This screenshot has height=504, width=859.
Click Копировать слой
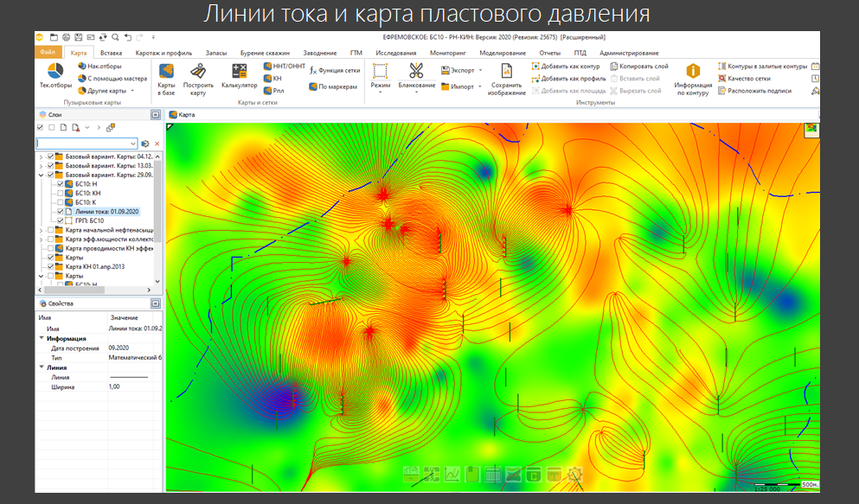coord(638,67)
